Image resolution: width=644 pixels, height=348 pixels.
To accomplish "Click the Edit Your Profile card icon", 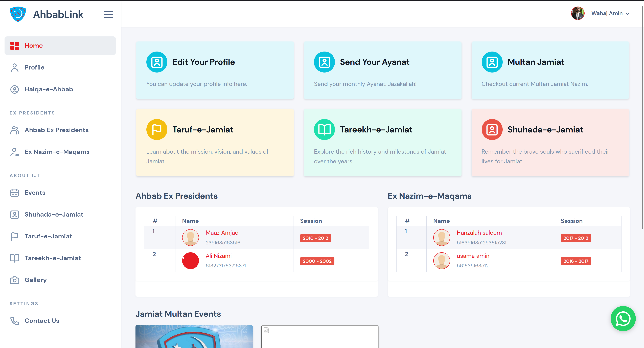I will [x=157, y=62].
